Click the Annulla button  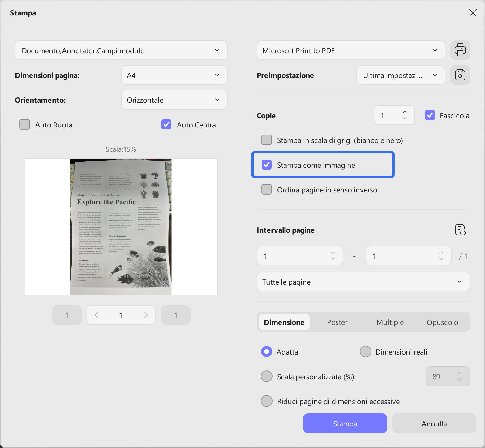pos(434,423)
